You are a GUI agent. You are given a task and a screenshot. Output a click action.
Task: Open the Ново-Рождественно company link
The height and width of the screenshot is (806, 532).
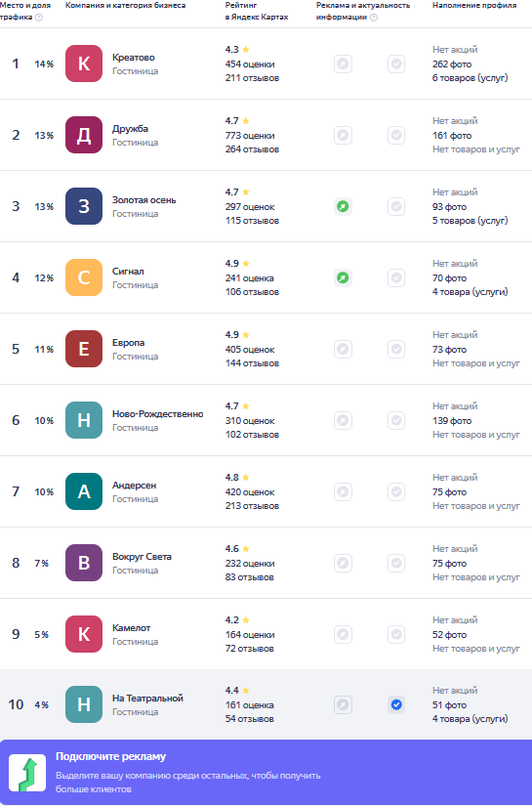[158, 414]
